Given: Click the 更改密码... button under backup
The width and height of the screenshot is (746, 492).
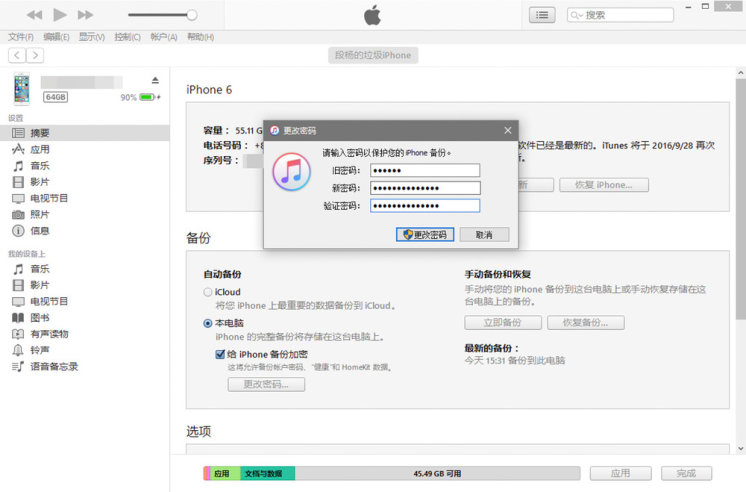Looking at the screenshot, I should point(266,384).
